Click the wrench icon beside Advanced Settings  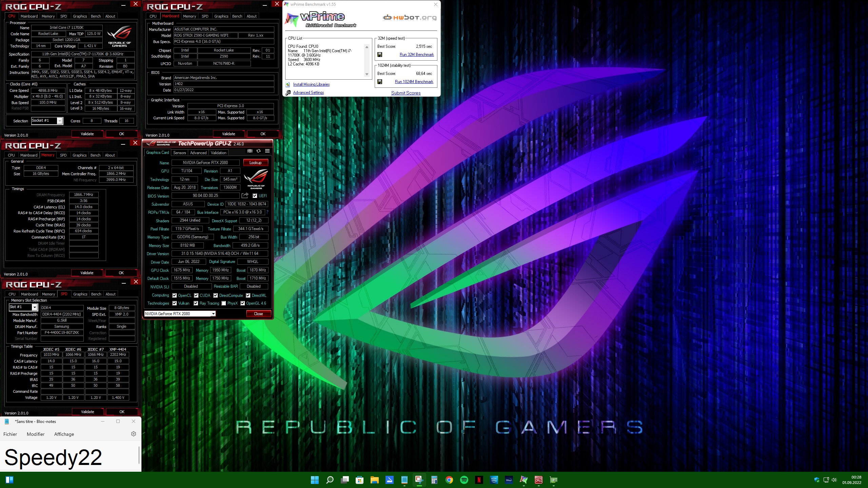(288, 93)
